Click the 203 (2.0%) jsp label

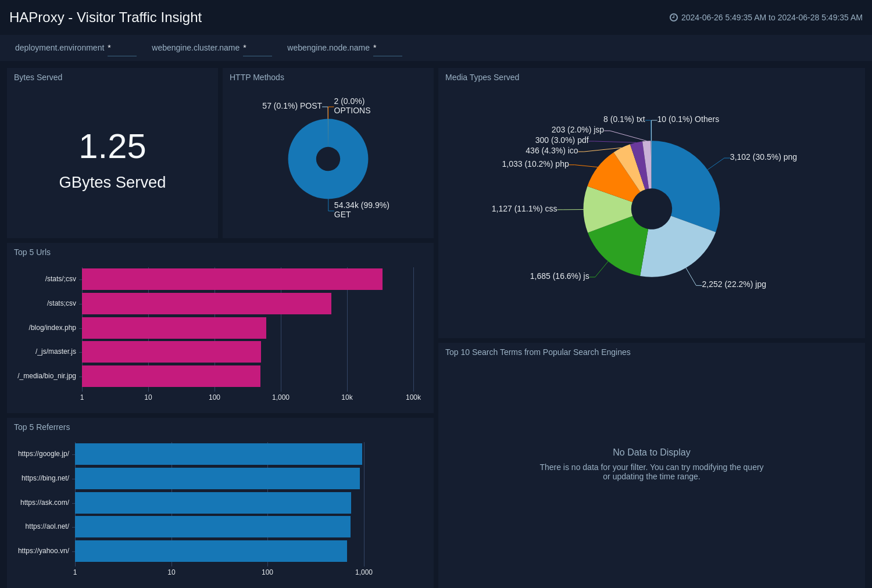click(577, 130)
